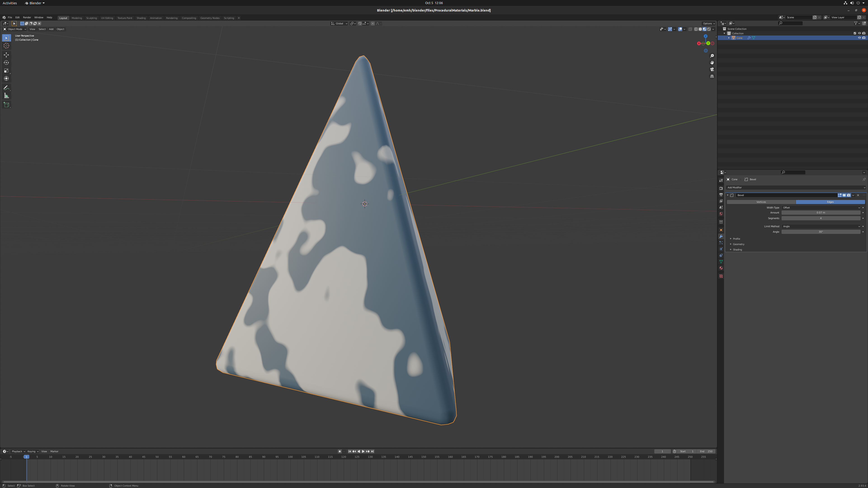Activate the Transform tool
Image resolution: width=868 pixels, height=488 pixels.
pyautogui.click(x=6, y=78)
